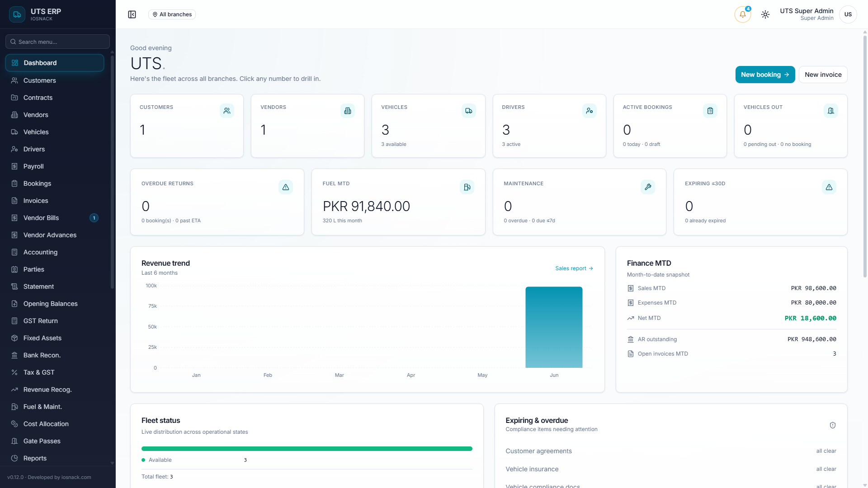Viewport: 868px width, 488px height.
Task: Click the Expiring ≤30D warning icon
Action: click(829, 187)
